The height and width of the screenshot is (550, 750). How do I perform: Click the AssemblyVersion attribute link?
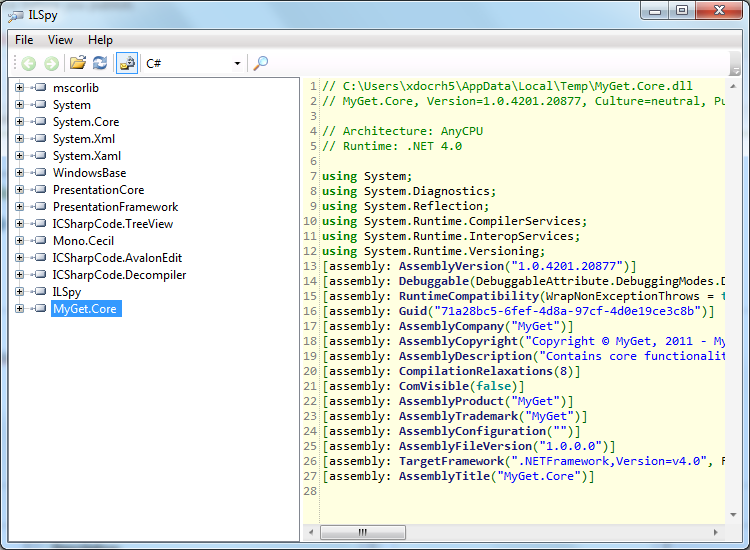[452, 266]
